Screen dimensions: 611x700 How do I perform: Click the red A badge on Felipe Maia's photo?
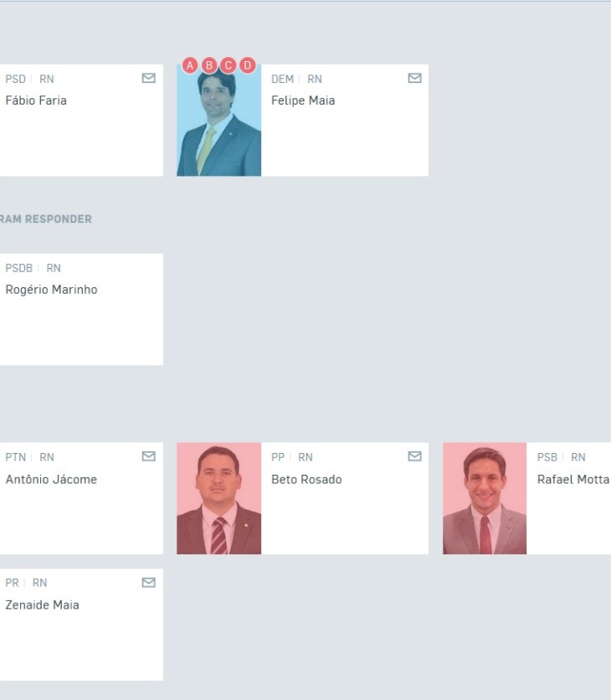190,65
